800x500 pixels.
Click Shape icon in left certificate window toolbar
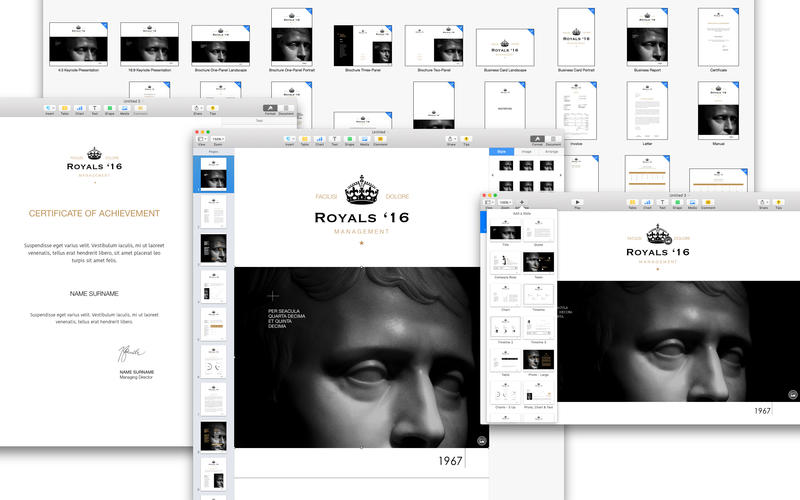click(110, 108)
